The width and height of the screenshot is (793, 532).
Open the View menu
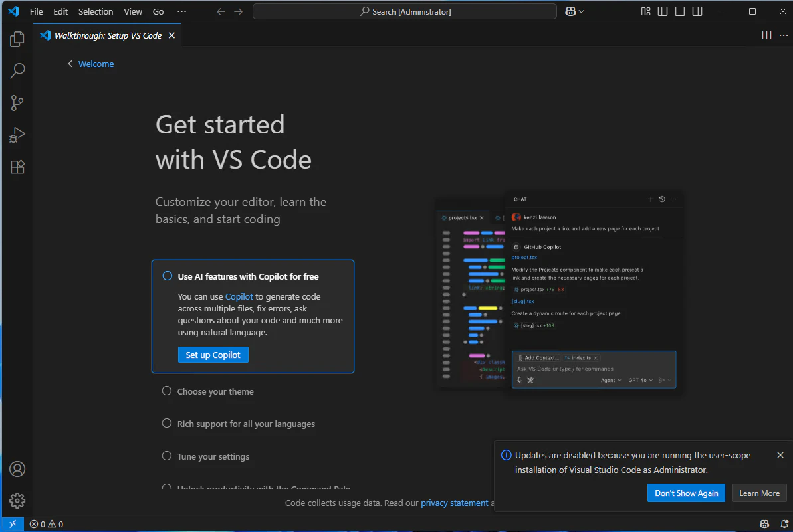pyautogui.click(x=133, y=11)
